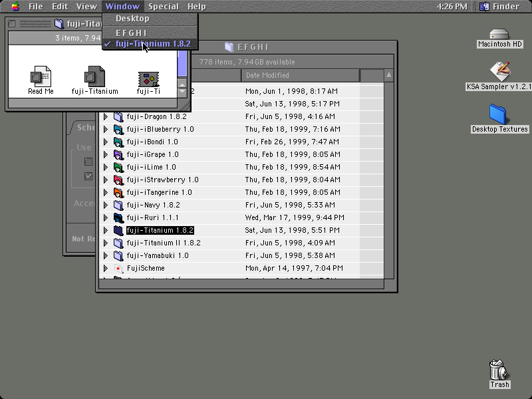Expand the fuji-iLime 1.0 folder
532x399 pixels.
click(x=106, y=168)
